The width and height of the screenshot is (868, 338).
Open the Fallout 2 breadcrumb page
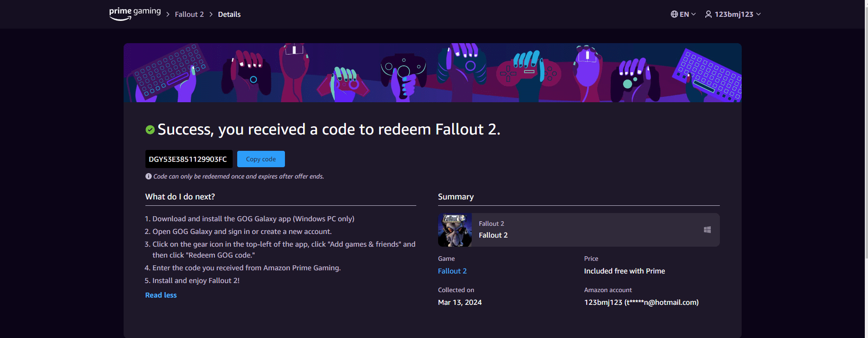pos(189,14)
